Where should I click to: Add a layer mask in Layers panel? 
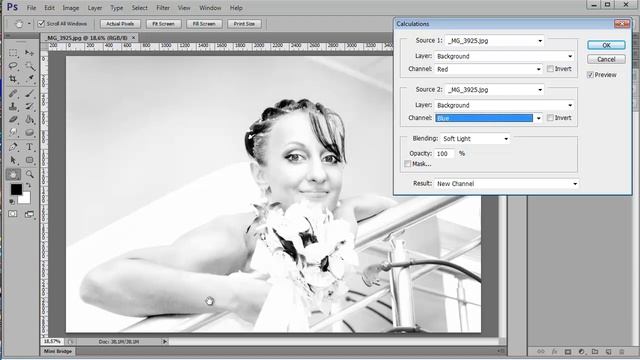[568, 351]
